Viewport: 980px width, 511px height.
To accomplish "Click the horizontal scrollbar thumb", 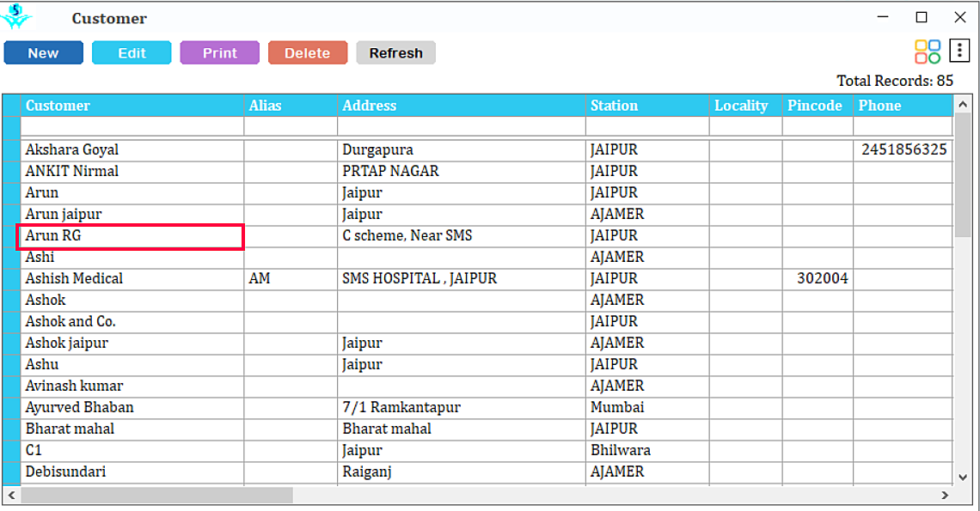I will coord(156,496).
